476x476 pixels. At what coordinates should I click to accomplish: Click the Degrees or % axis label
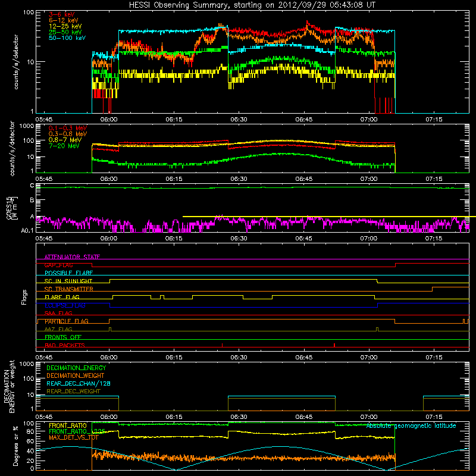point(16,446)
